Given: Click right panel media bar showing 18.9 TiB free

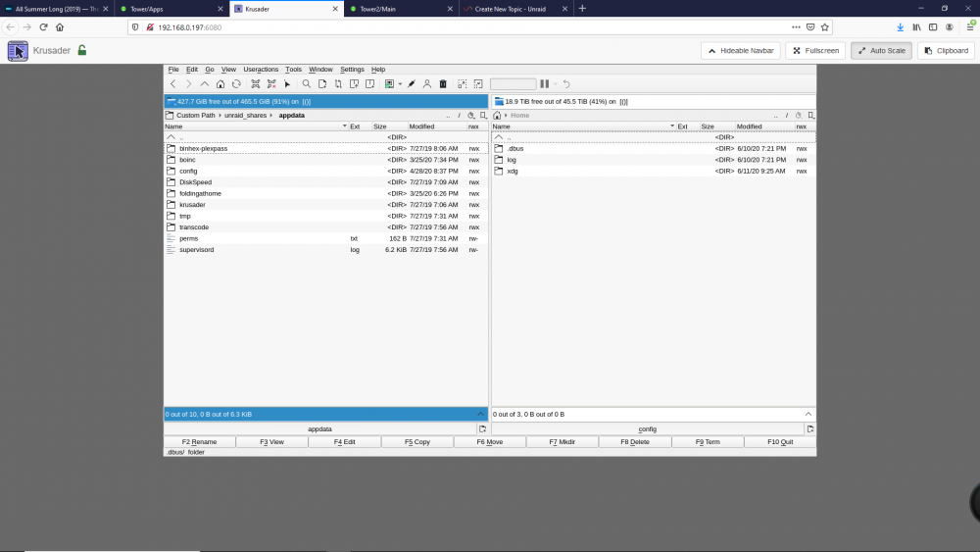Looking at the screenshot, I should coord(654,101).
